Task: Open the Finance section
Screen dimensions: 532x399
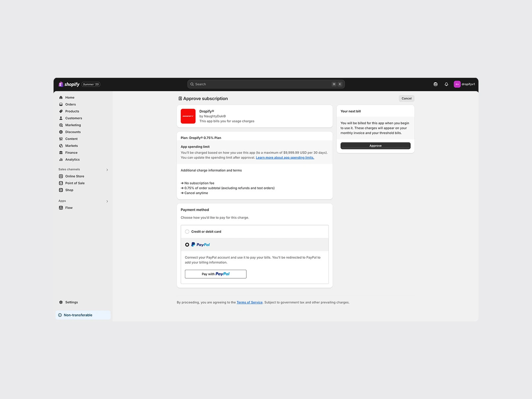Action: pos(71,153)
